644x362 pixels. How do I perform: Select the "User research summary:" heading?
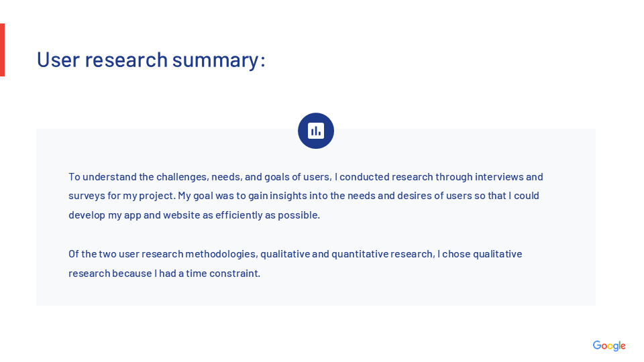[151, 60]
